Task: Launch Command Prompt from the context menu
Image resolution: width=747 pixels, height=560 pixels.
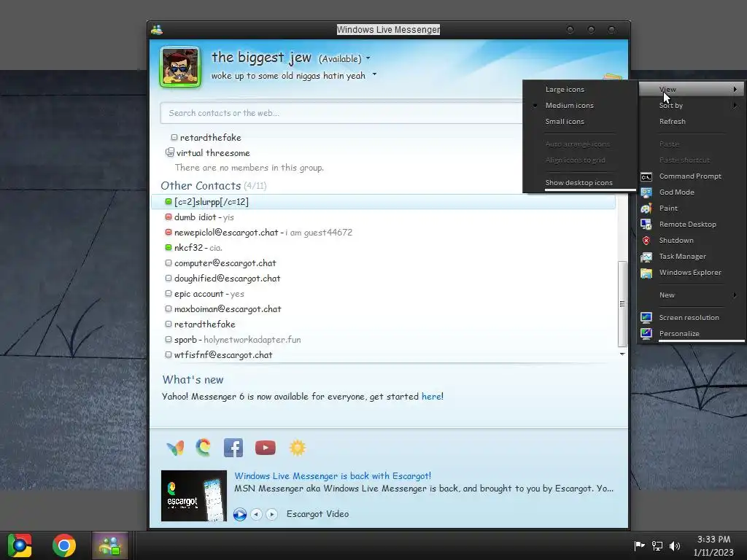Action: tap(692, 176)
